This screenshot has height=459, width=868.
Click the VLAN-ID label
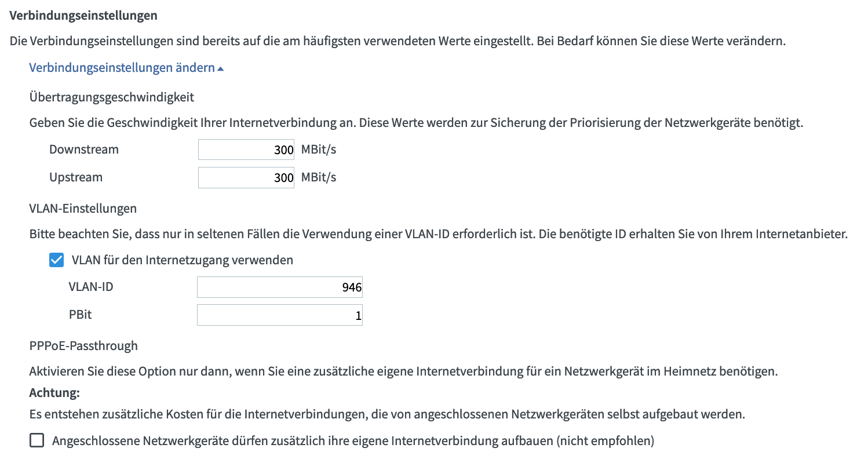click(91, 286)
